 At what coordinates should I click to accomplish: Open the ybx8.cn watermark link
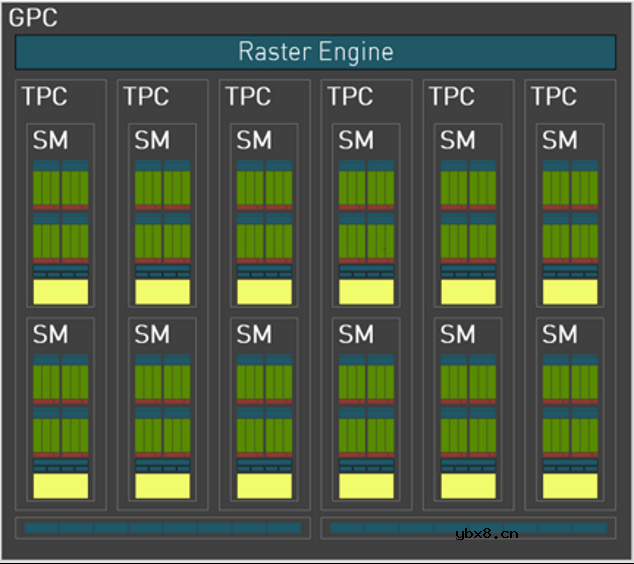486,533
